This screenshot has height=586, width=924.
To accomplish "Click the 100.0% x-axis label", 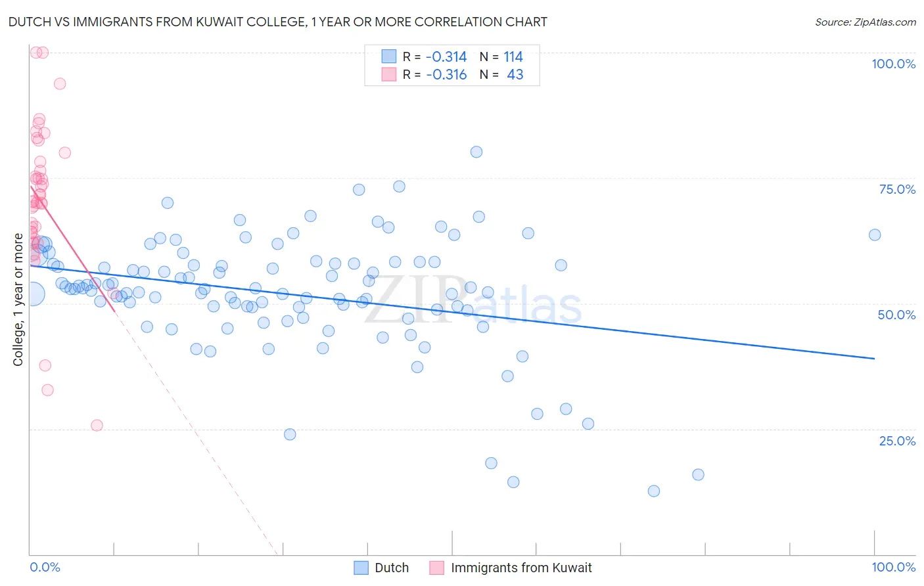I will [893, 567].
